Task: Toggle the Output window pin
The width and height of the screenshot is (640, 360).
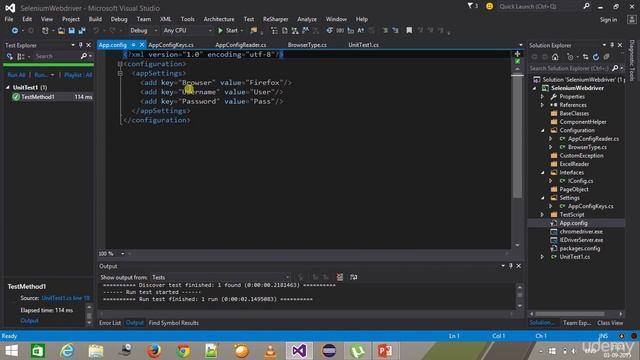Action: point(510,266)
